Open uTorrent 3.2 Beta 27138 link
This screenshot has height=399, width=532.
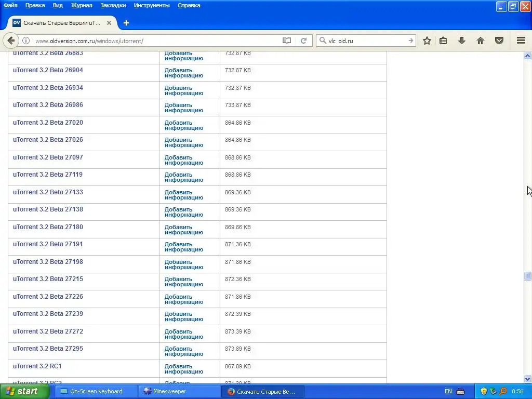[x=48, y=209]
